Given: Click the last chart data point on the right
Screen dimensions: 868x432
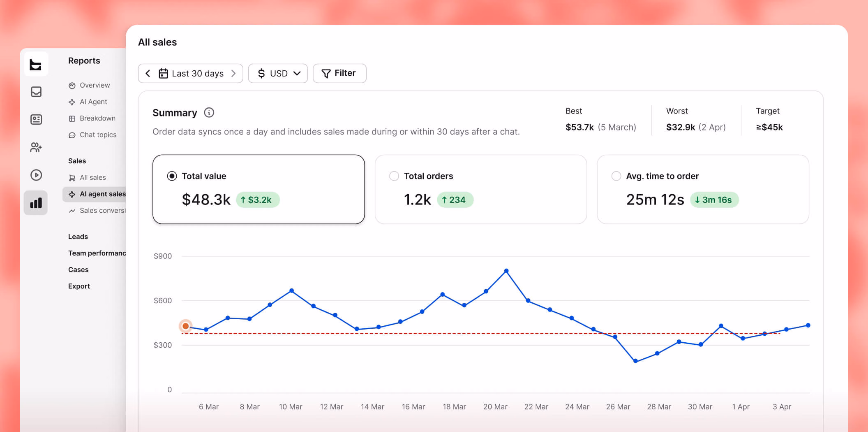Looking at the screenshot, I should (x=808, y=325).
